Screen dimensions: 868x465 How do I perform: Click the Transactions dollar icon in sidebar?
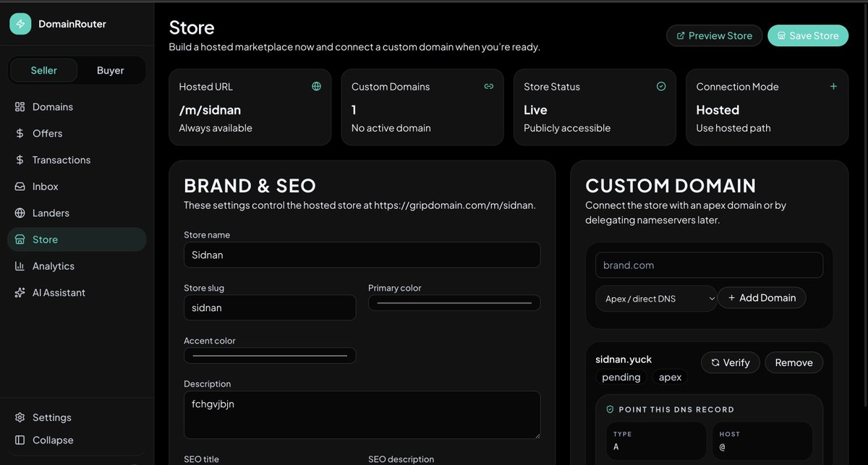[x=20, y=160]
